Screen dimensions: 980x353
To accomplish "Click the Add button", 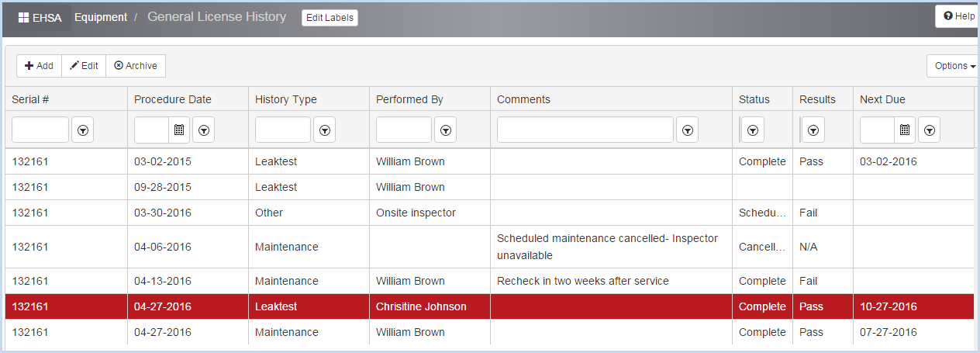I will coord(39,66).
